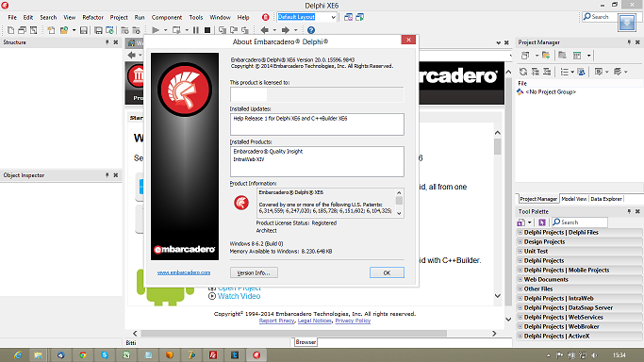The width and height of the screenshot is (644, 362).
Task: Open the Tools menu
Action: click(196, 17)
